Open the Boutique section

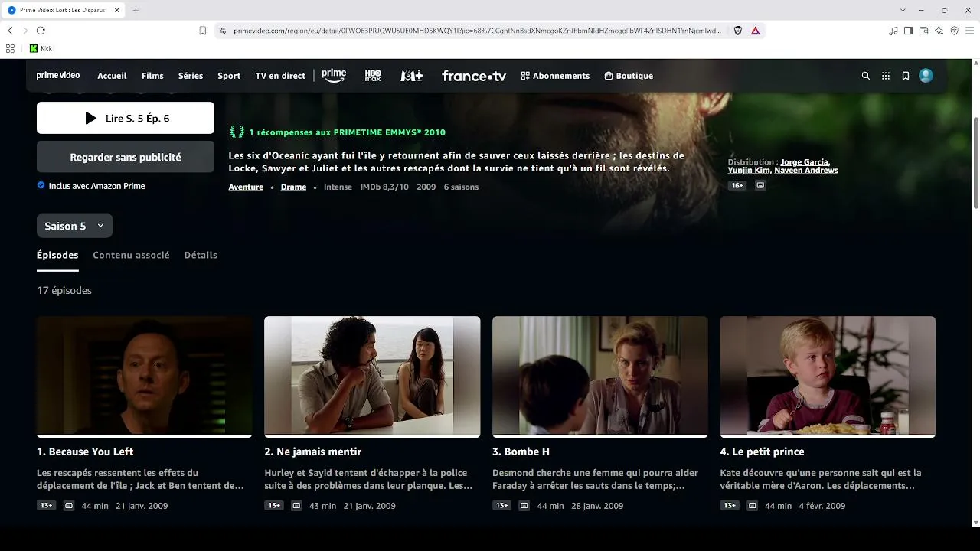629,76
